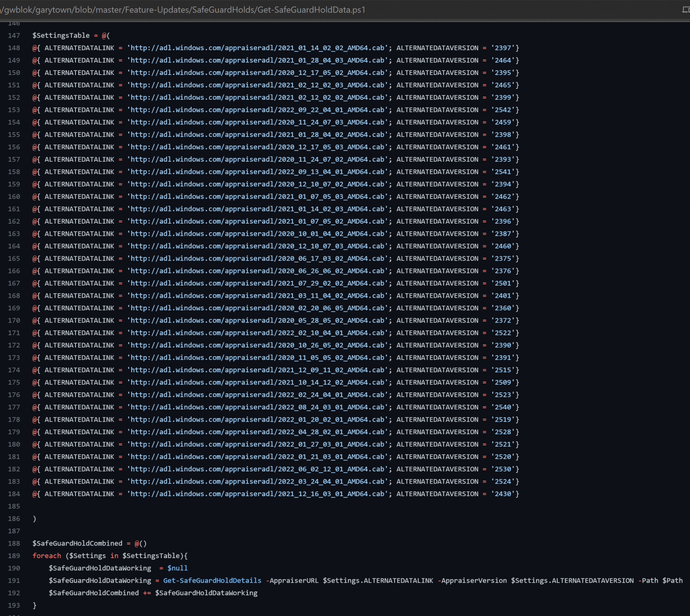Click the closing brace on line 193
The width and height of the screenshot is (690, 616).
click(34, 605)
